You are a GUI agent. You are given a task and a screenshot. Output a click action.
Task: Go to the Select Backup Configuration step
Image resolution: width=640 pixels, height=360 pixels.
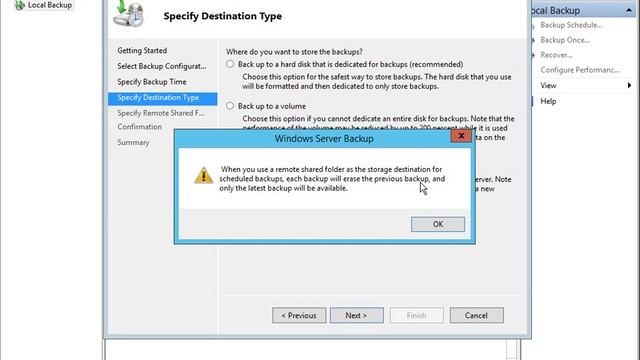pos(162,66)
